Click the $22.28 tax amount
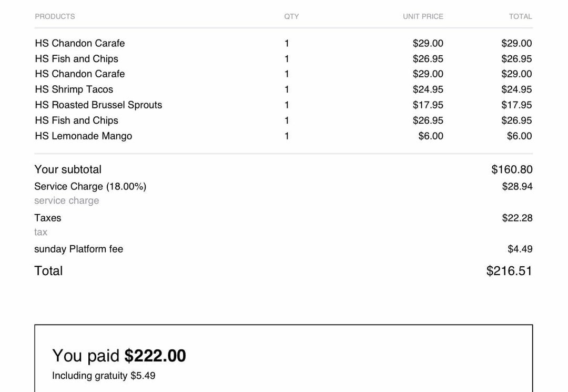Viewport: 568px width, 392px height. pyautogui.click(x=517, y=218)
